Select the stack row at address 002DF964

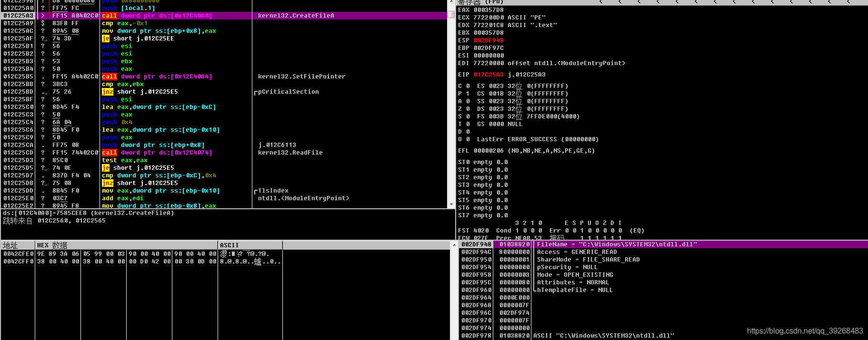[663, 298]
